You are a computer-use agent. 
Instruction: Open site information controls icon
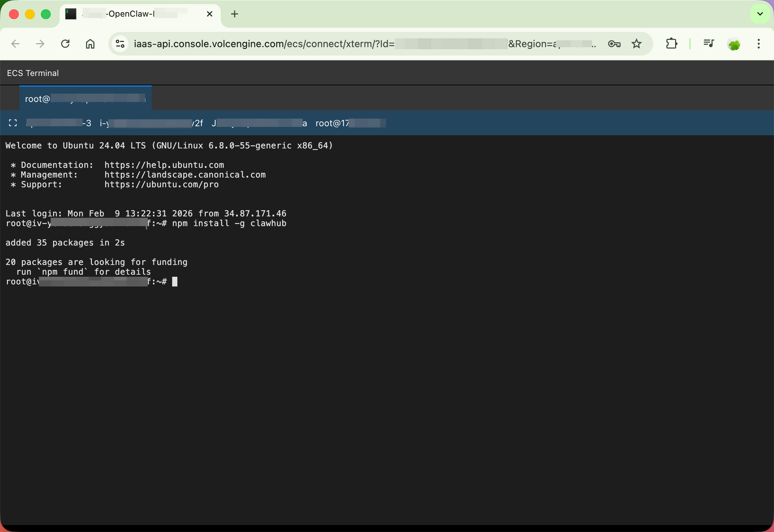click(x=120, y=44)
